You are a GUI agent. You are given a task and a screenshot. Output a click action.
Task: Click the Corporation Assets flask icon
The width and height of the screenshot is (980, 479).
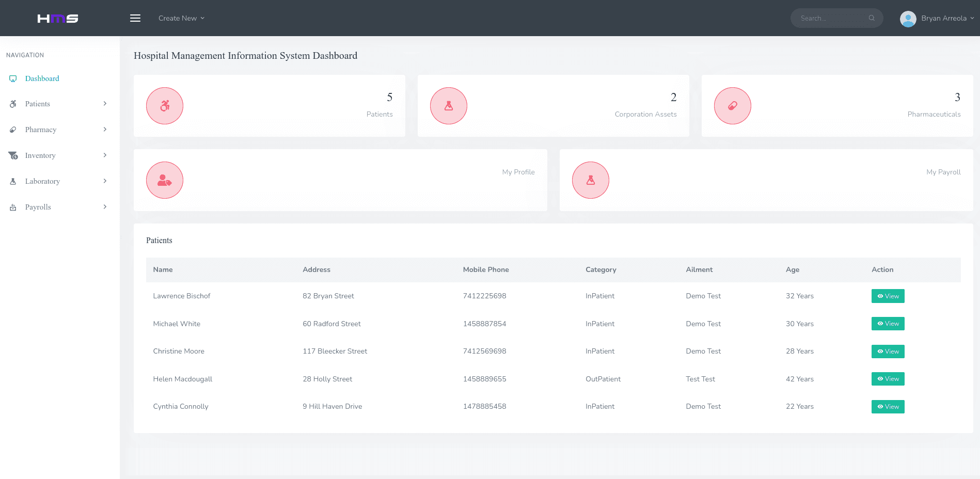(x=448, y=105)
